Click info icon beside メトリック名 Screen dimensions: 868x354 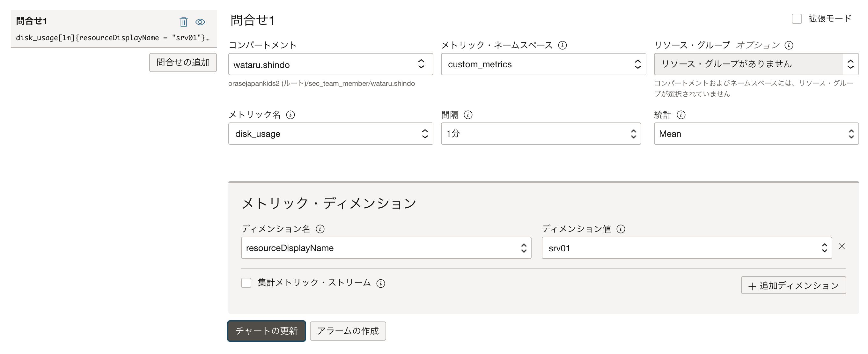point(291,115)
